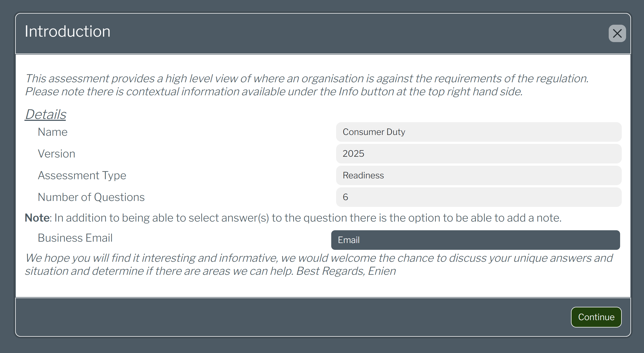This screenshot has height=353, width=644.
Task: Click the Business Email label
Action: point(75,238)
